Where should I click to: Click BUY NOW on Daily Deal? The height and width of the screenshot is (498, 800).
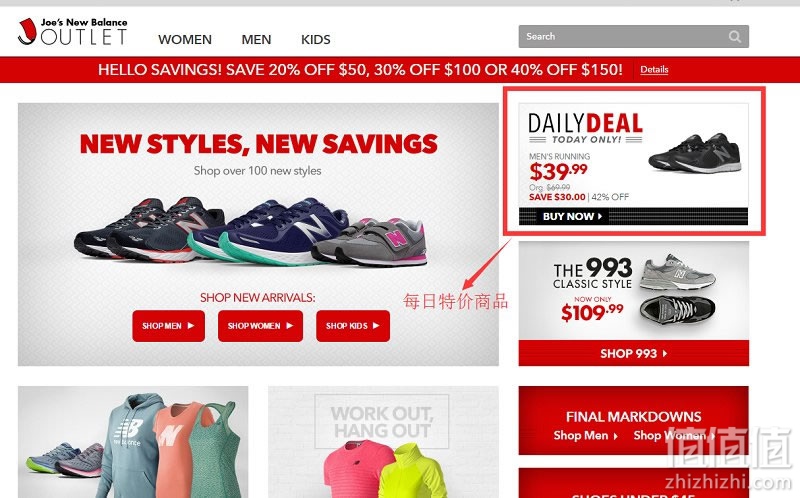[572, 216]
